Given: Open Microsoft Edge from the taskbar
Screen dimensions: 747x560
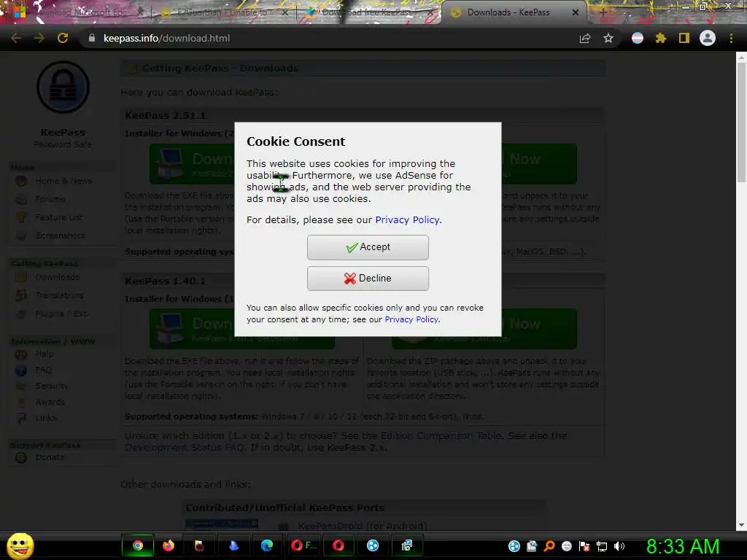Looking at the screenshot, I should tap(267, 545).
